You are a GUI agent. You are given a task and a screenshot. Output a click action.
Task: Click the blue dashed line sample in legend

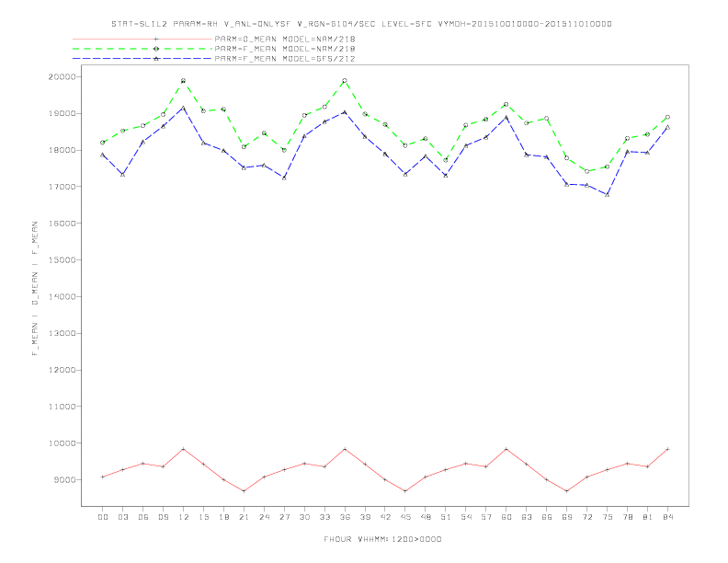[142, 59]
